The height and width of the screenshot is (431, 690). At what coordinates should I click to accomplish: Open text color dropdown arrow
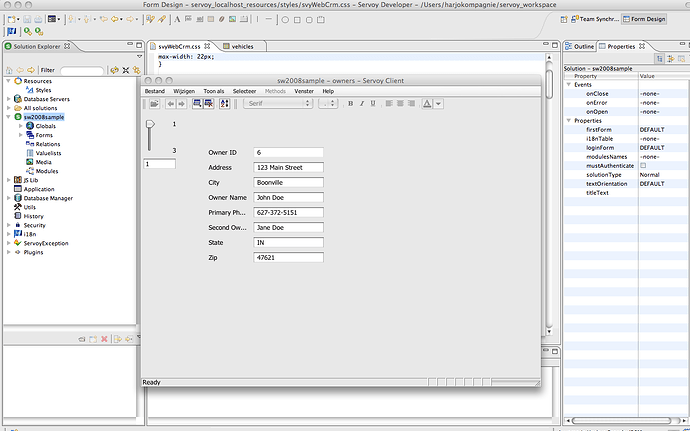pyautogui.click(x=439, y=103)
